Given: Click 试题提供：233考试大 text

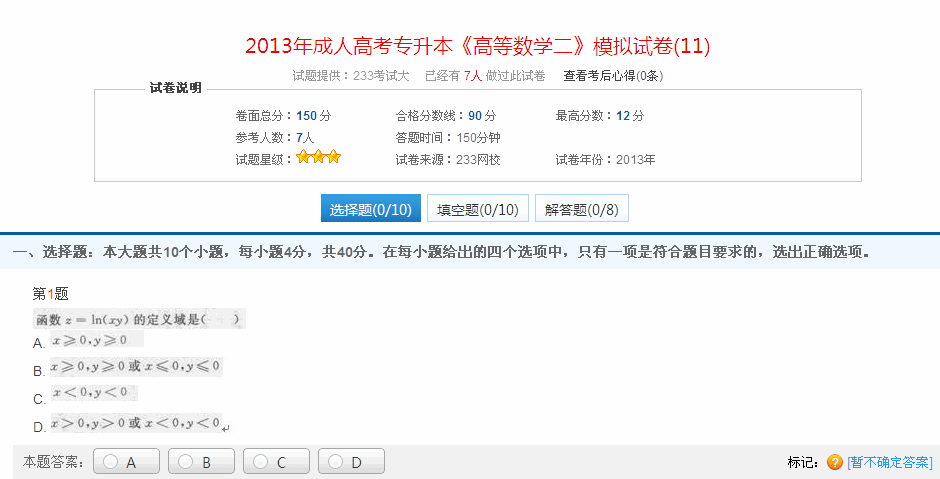Looking at the screenshot, I should (x=351, y=76).
